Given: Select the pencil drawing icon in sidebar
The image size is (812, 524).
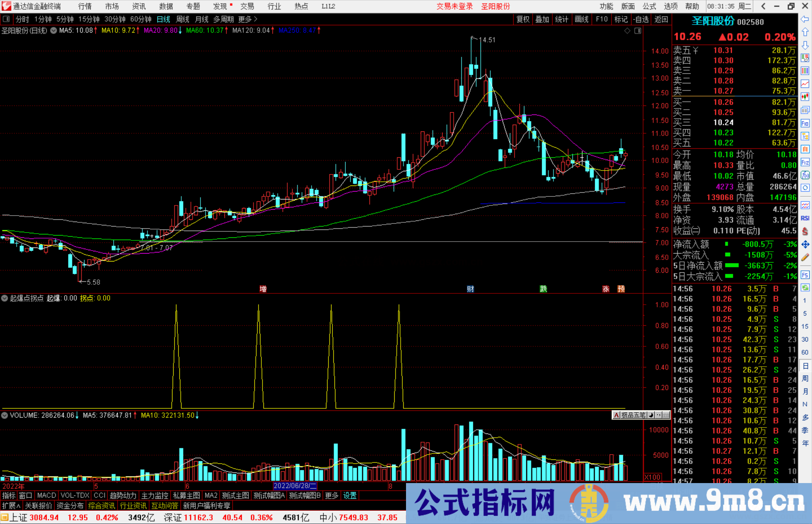Looking at the screenshot, I should coord(805,257).
